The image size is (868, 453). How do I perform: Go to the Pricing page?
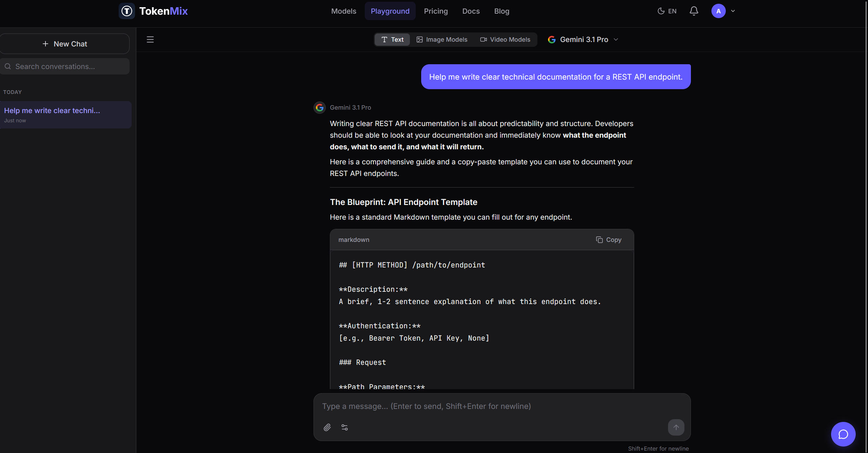436,11
